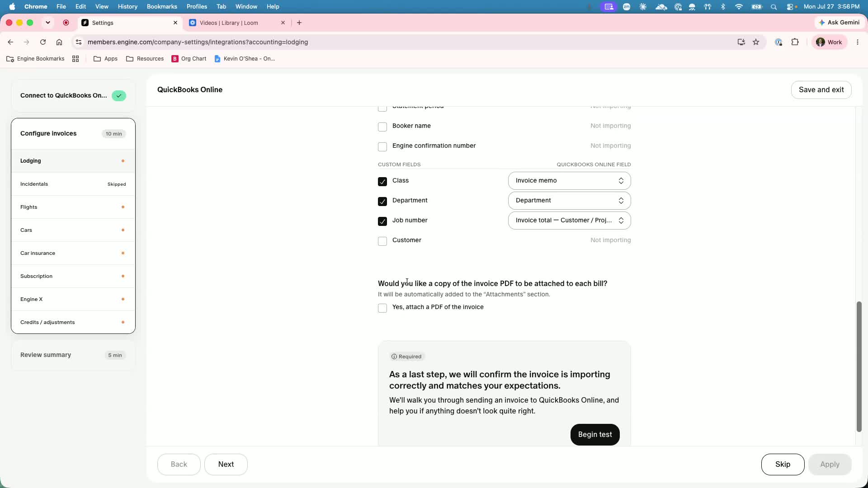The width and height of the screenshot is (868, 488).
Task: Enable Yes, attach a PDF of the invoice
Action: [382, 308]
